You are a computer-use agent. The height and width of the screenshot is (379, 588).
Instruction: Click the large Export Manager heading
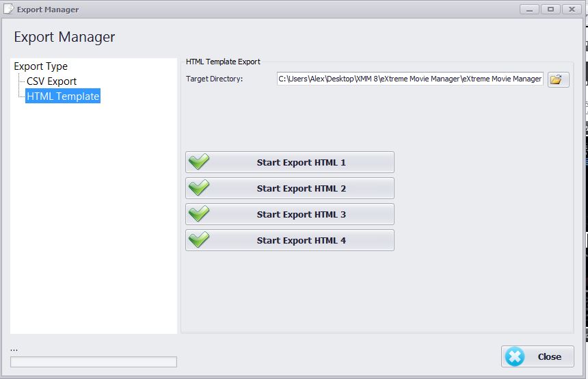click(64, 37)
